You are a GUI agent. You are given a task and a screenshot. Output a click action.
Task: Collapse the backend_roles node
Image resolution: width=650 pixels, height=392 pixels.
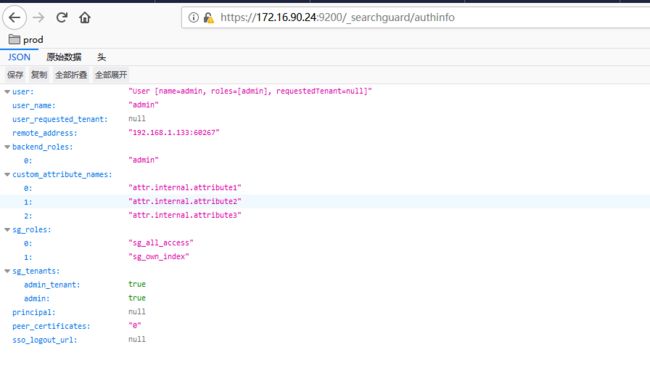pyautogui.click(x=7, y=147)
